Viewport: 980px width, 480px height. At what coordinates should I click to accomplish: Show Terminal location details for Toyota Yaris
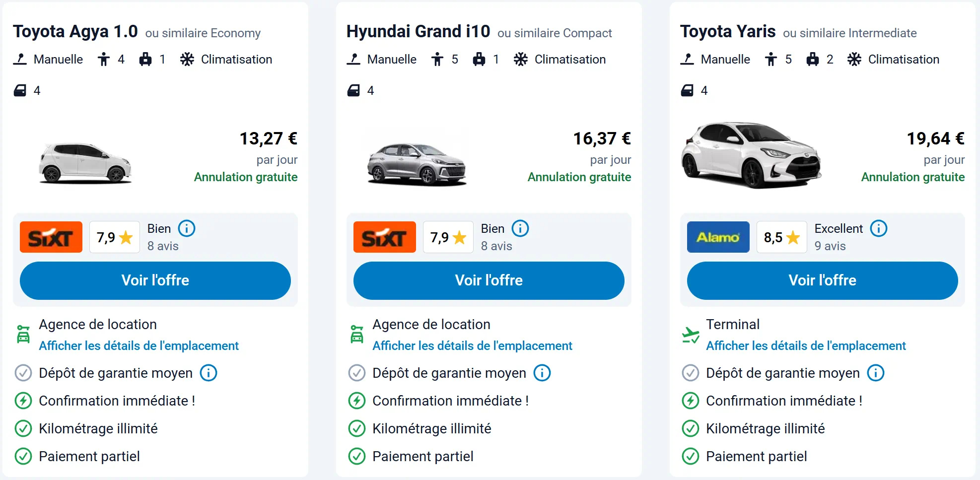806,345
